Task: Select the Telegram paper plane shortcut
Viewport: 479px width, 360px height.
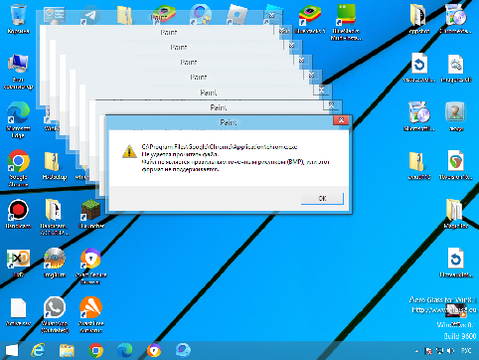Action: [x=90, y=15]
